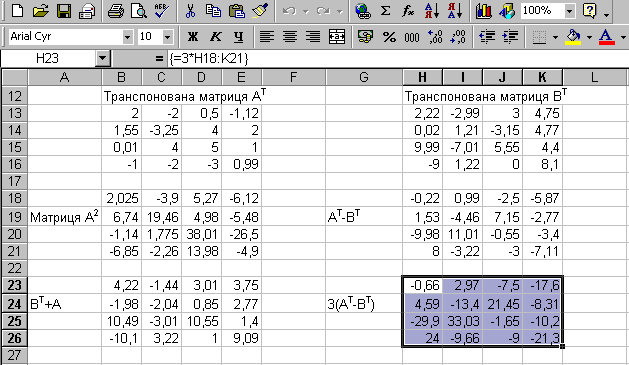Merge and center cells
The width and height of the screenshot is (629, 365).
(x=337, y=37)
